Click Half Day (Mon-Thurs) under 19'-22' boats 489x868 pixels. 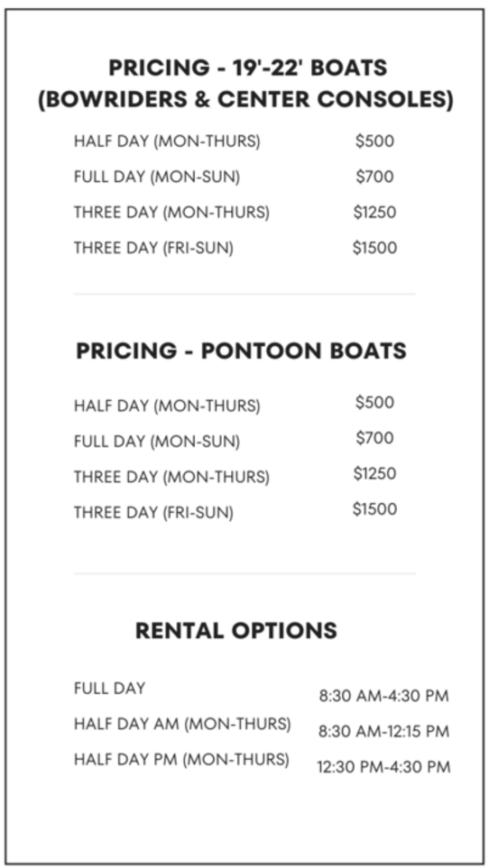pyautogui.click(x=167, y=142)
